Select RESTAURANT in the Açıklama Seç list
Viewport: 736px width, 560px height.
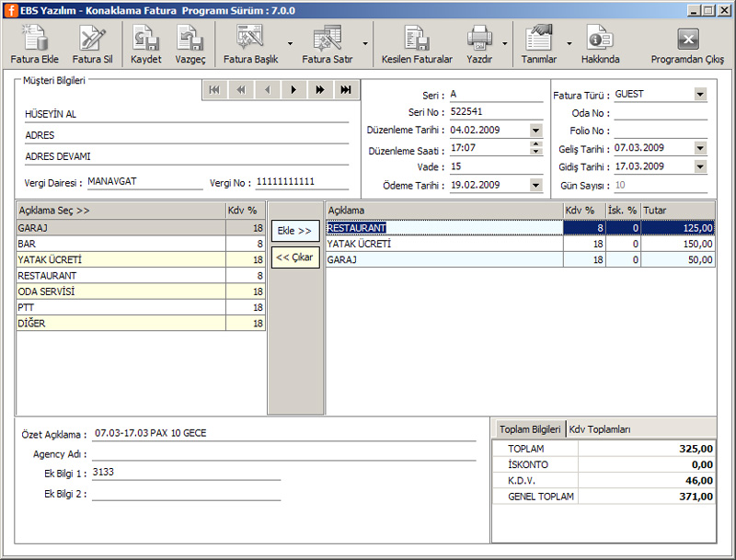pos(141,276)
